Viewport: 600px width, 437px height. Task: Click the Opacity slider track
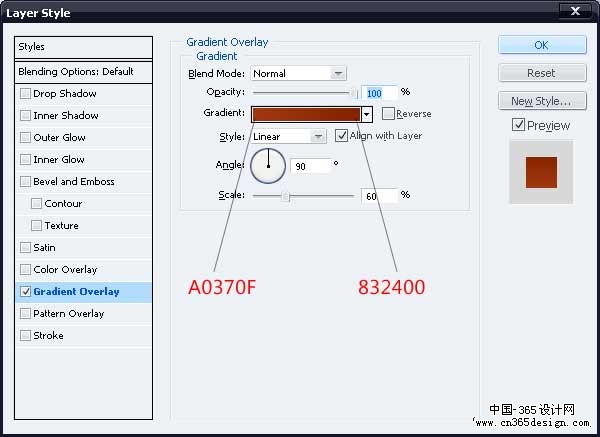pyautogui.click(x=302, y=93)
